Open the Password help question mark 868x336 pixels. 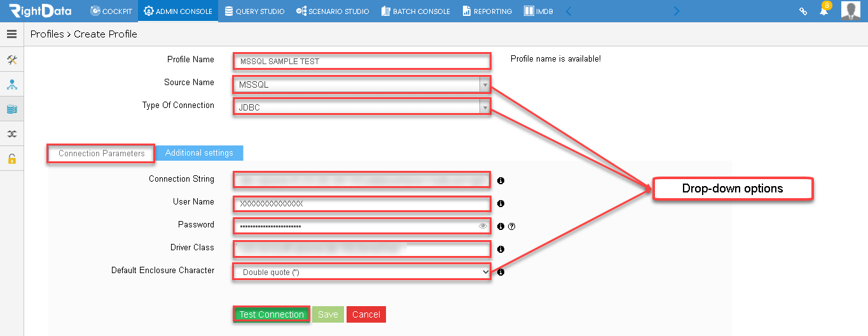(511, 226)
